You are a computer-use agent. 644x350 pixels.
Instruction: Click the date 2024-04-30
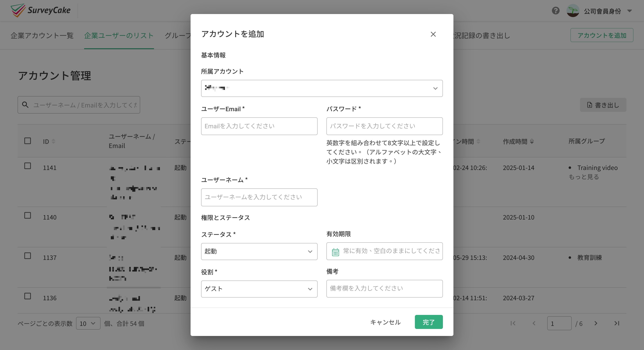[x=518, y=258]
